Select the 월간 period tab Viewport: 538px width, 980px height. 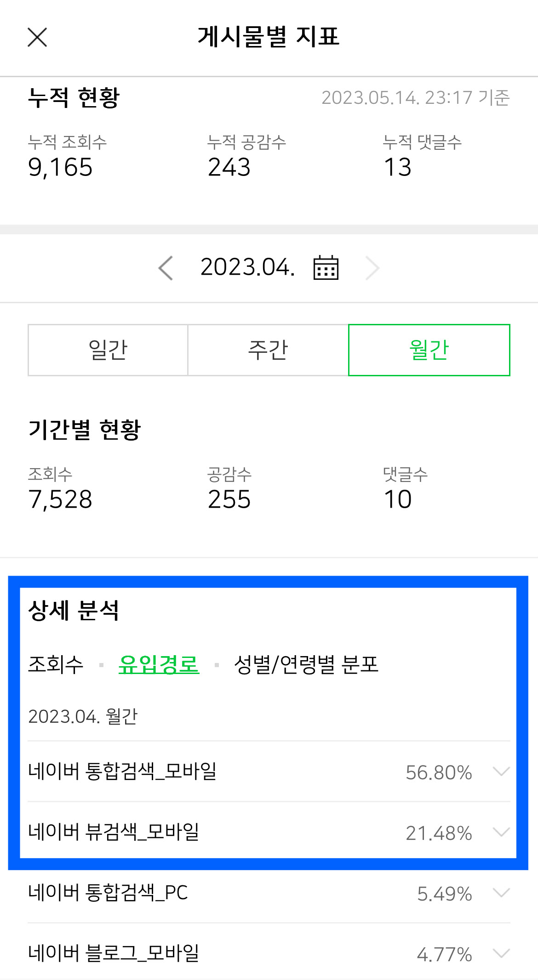coord(429,350)
